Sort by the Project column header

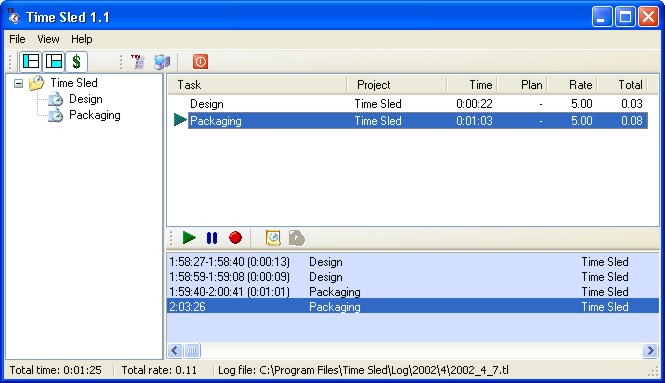[397, 85]
